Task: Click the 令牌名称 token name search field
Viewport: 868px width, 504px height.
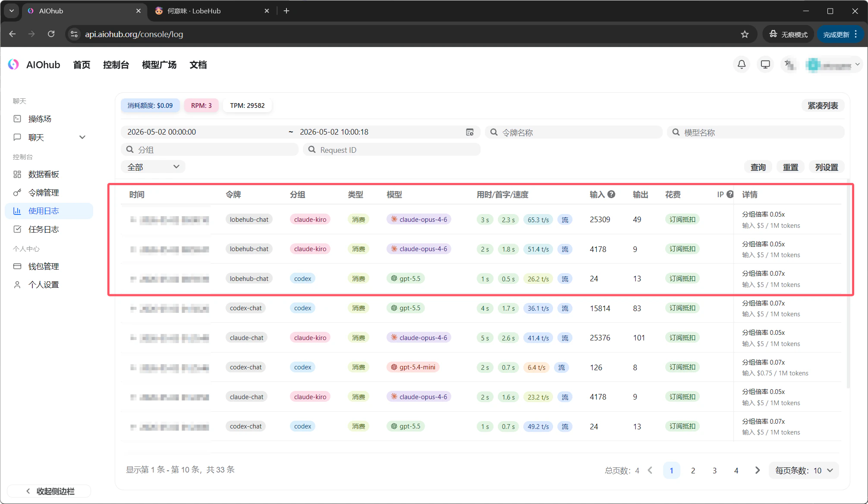Action: 574,132
